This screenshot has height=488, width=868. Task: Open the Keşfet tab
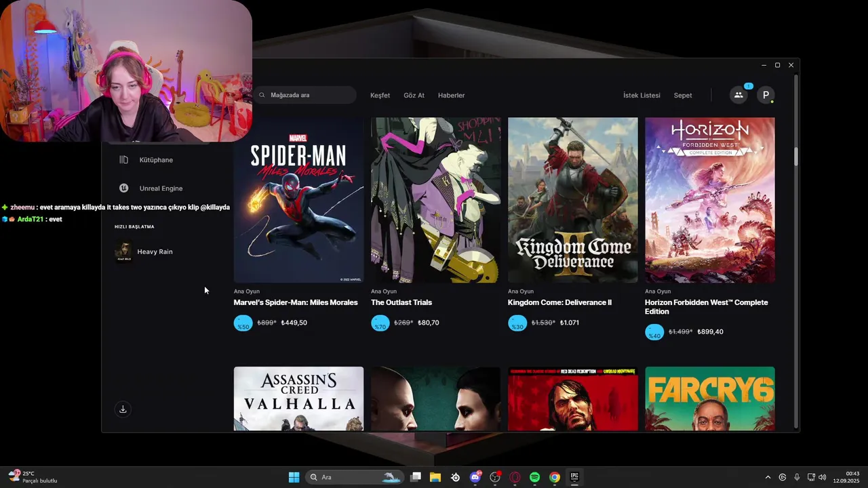click(x=380, y=96)
